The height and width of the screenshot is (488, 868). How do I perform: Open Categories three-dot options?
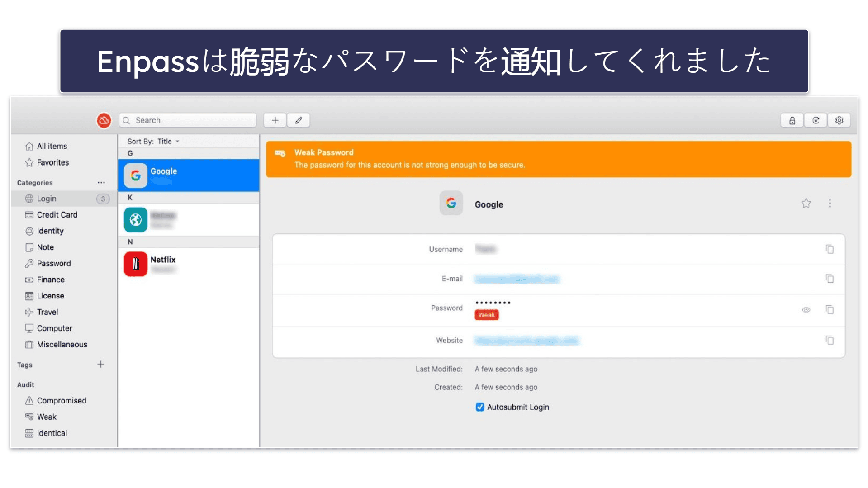[101, 183]
